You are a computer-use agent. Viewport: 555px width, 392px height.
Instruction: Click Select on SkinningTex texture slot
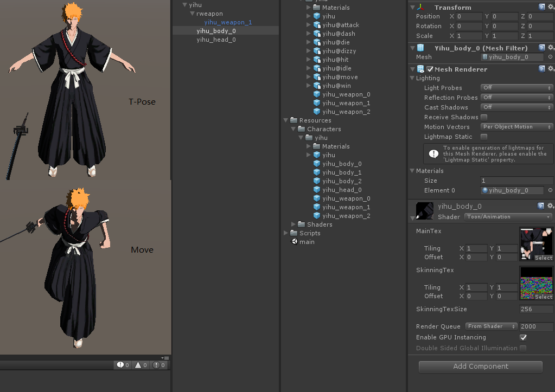tap(544, 297)
